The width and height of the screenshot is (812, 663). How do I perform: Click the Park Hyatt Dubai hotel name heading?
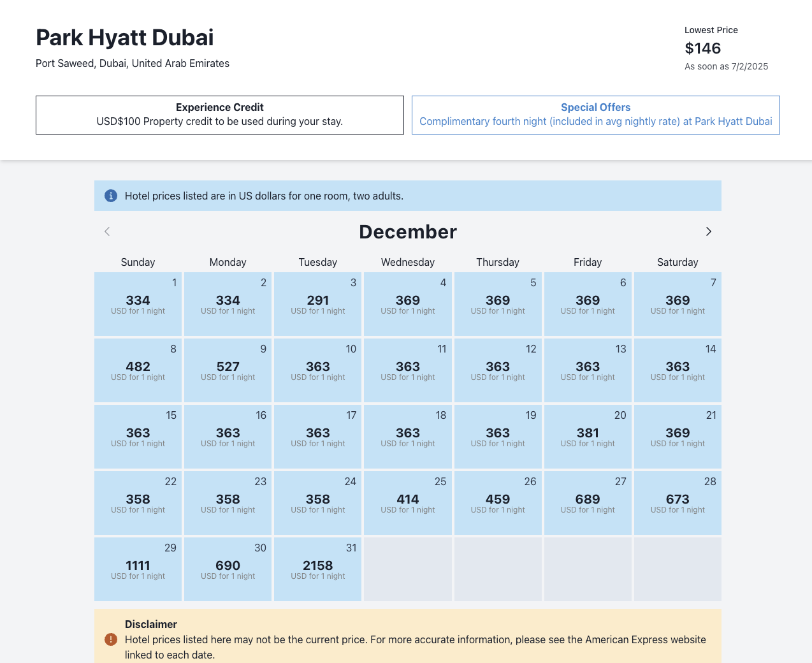(124, 38)
